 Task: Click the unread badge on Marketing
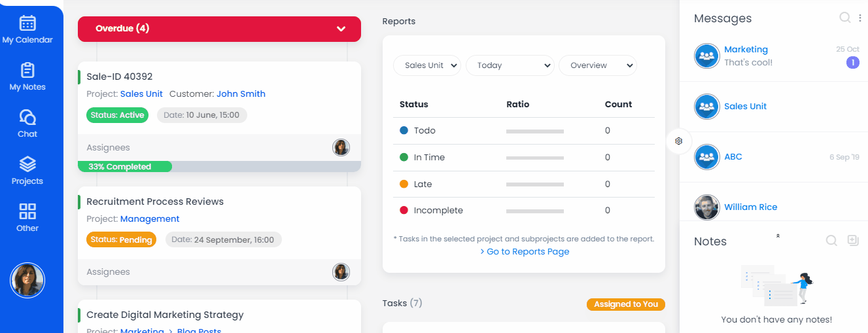[x=852, y=63]
